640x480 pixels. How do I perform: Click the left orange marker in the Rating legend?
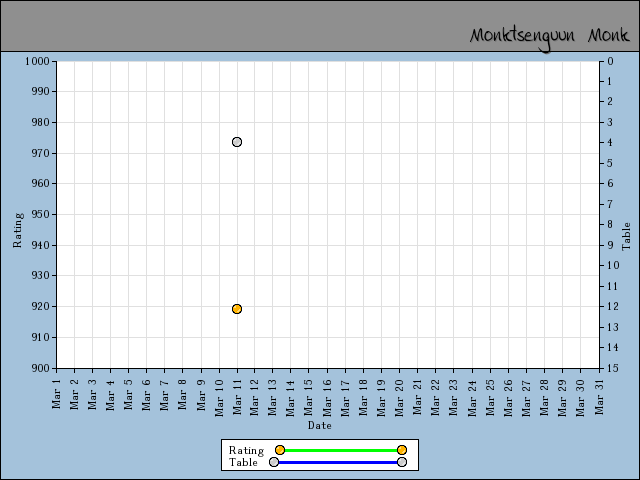(x=280, y=450)
